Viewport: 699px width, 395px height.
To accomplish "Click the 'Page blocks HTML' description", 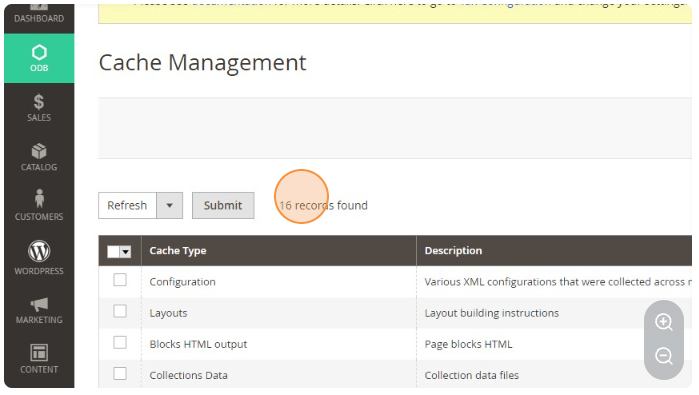I will click(468, 344).
